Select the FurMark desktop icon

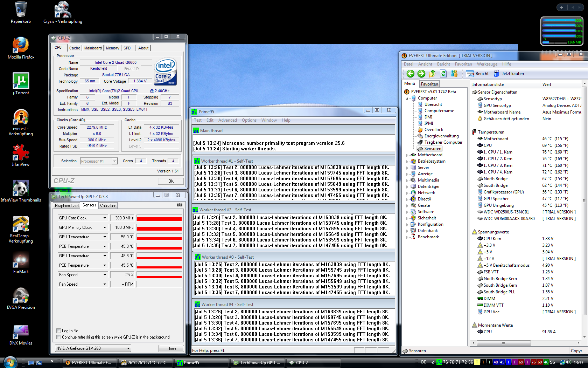[21, 263]
